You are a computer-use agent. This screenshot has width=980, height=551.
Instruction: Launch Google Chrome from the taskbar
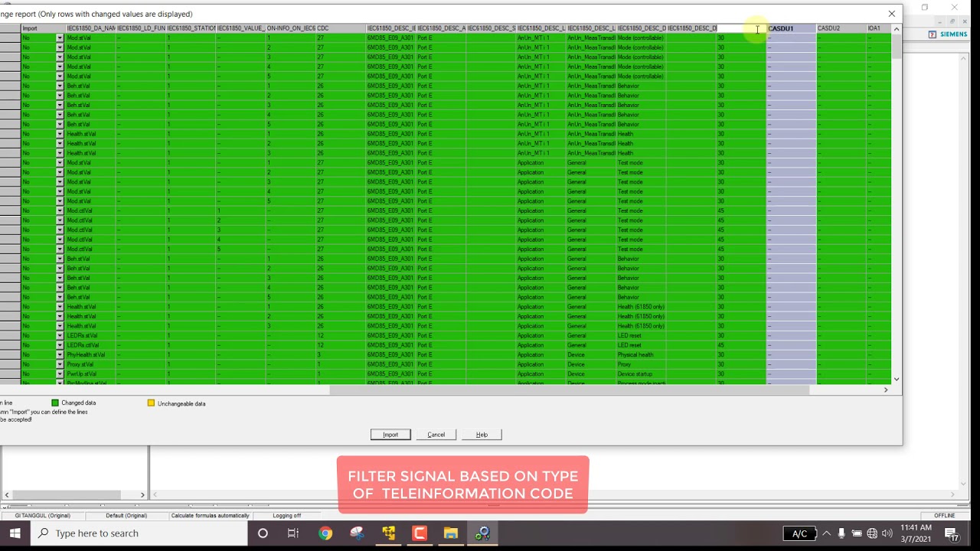pyautogui.click(x=325, y=533)
